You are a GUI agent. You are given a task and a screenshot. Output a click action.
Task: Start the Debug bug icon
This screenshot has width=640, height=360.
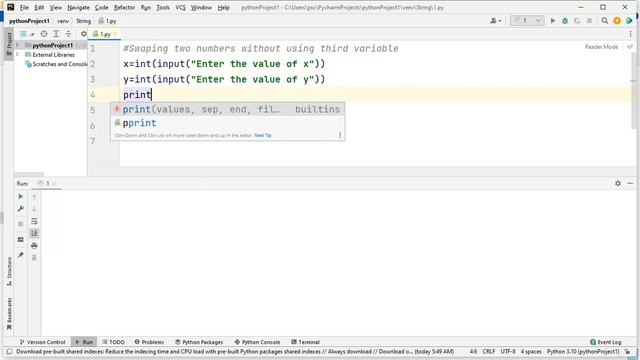click(565, 20)
